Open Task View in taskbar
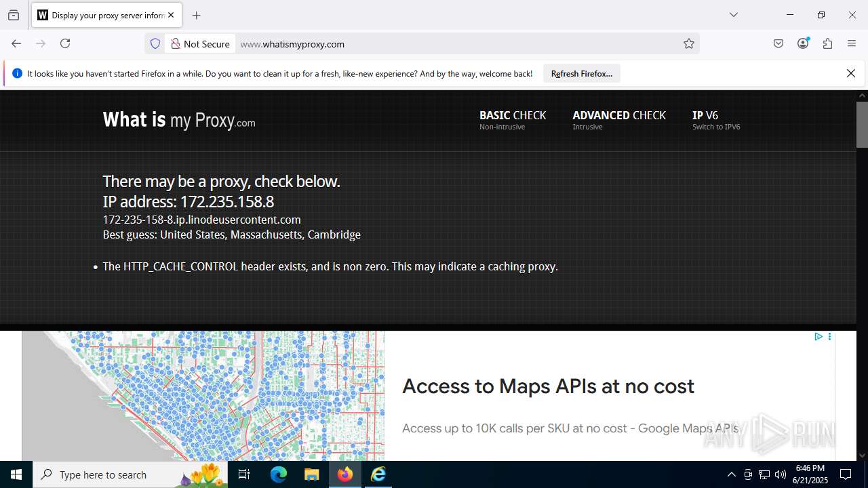Viewport: 868px width, 488px height. point(244,474)
